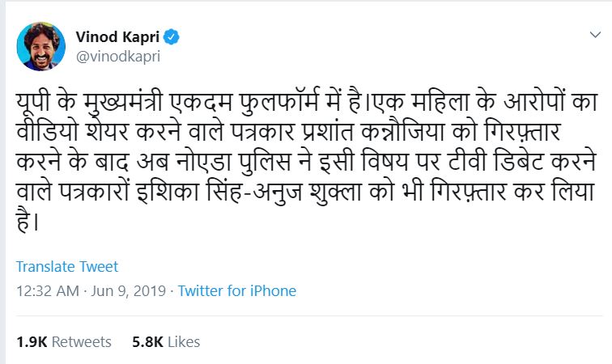The image size is (612, 364).
Task: Click the Vinod Kapri display name
Action: (x=118, y=37)
